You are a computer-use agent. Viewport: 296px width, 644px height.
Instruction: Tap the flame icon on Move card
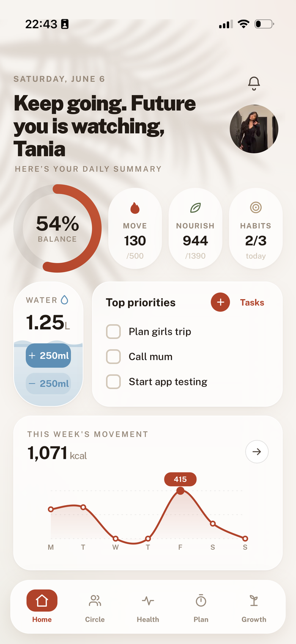pos(135,208)
